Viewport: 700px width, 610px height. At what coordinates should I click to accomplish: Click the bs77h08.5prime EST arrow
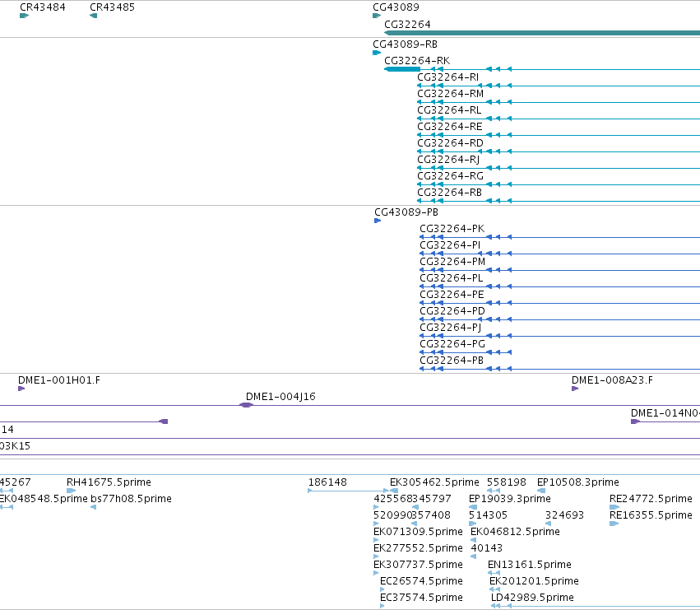point(93,507)
